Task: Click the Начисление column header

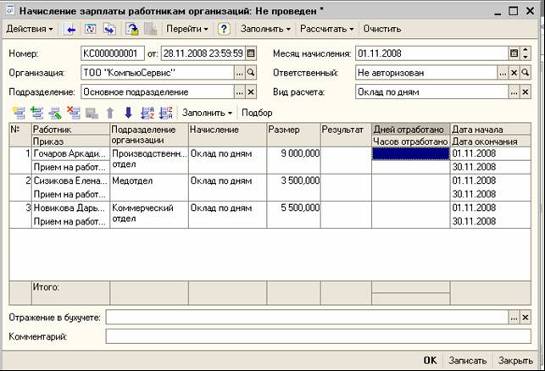Action: pyautogui.click(x=227, y=135)
